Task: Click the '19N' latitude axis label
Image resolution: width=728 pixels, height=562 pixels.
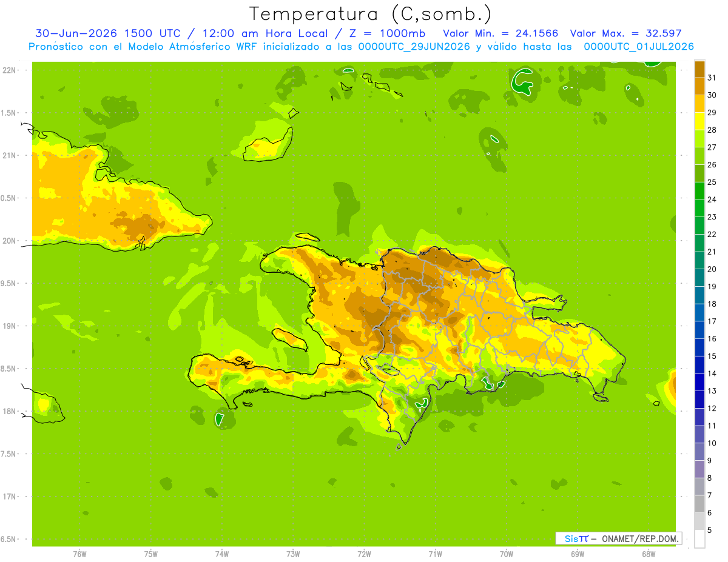Action: (8, 326)
